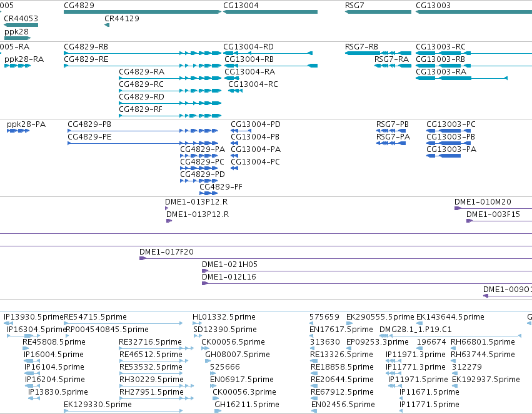Click protein CG13004-PB
532x414 pixels.
click(255, 137)
